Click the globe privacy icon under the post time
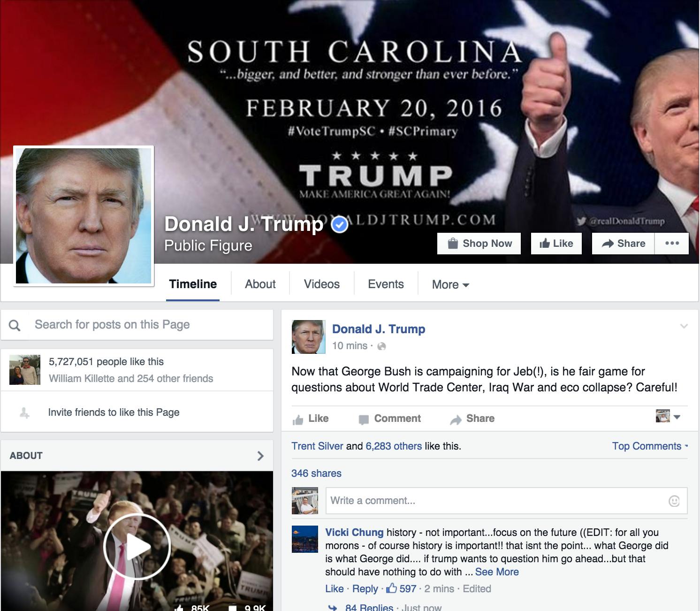 (x=382, y=346)
